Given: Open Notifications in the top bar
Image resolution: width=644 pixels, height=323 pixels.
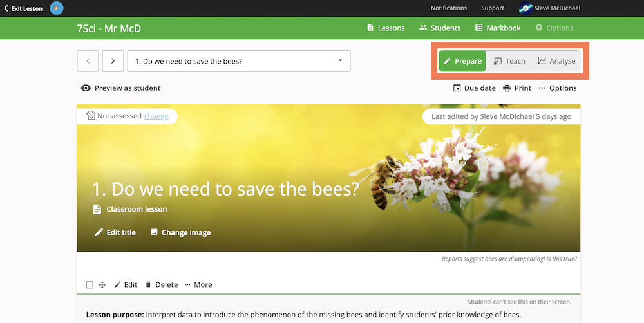Looking at the screenshot, I should (448, 8).
